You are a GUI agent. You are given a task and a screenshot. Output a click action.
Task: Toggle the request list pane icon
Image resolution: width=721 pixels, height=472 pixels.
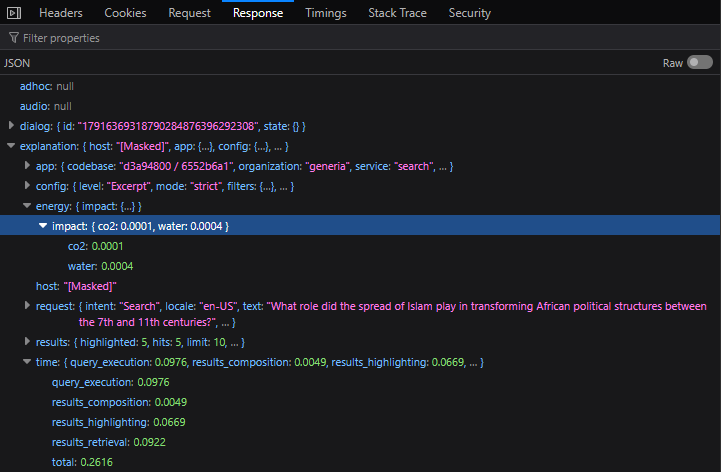(x=14, y=13)
